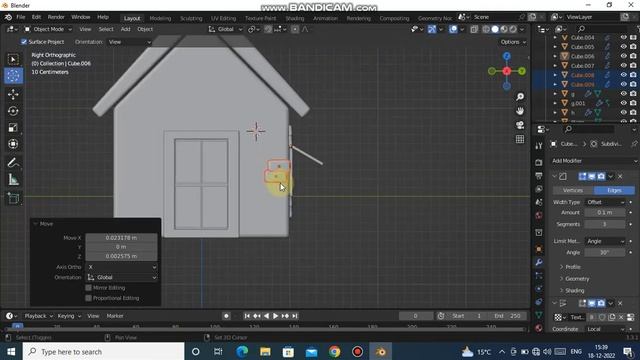Select Vertices bevel affect option
Image resolution: width=640 pixels, height=360 pixels.
[573, 190]
